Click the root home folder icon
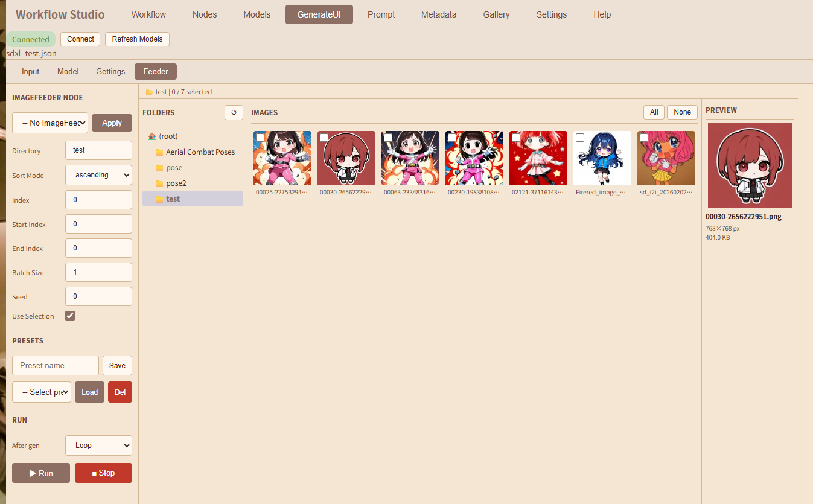This screenshot has width=813, height=504. click(x=152, y=136)
